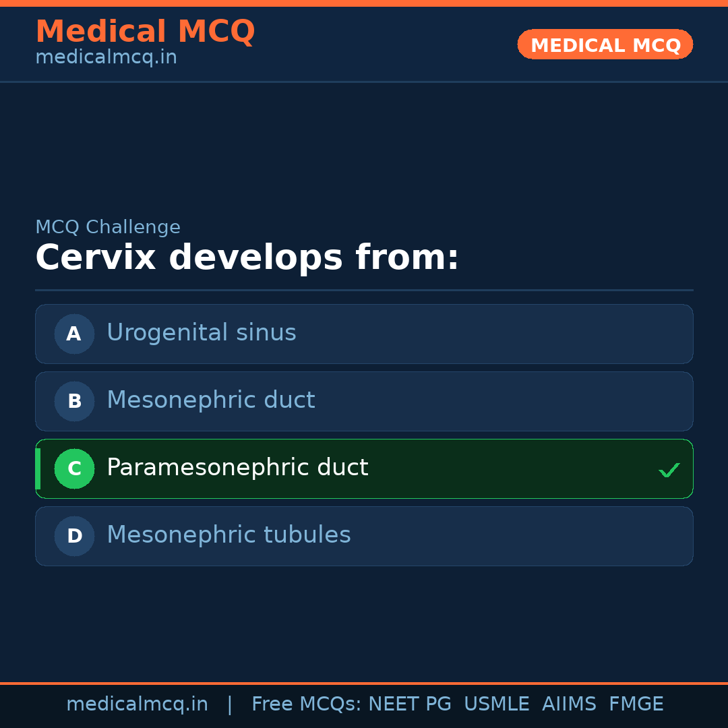Click the green checkmark on option C
The height and width of the screenshot is (728, 728).
pyautogui.click(x=669, y=470)
